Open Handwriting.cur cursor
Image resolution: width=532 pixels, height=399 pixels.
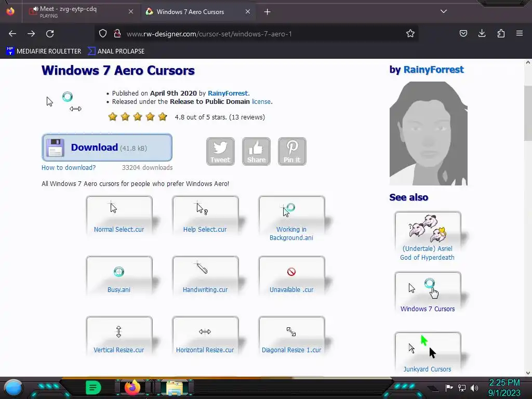[205, 275]
